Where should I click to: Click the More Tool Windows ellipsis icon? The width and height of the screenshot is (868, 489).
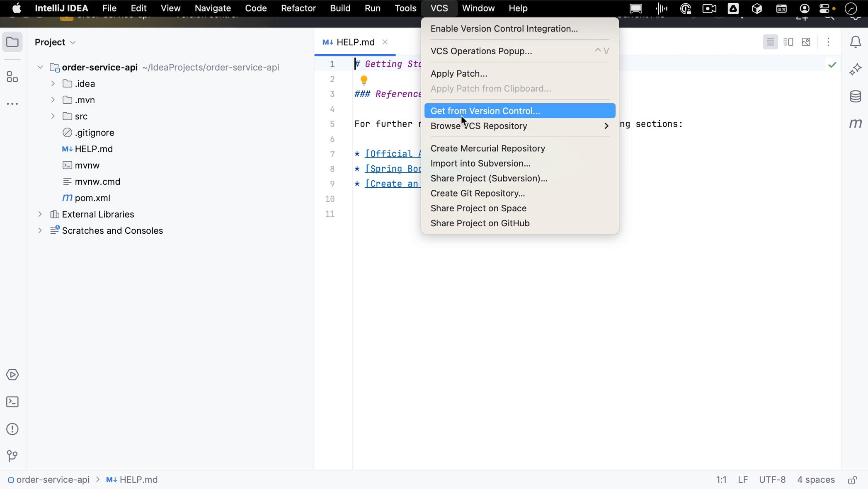click(x=12, y=104)
